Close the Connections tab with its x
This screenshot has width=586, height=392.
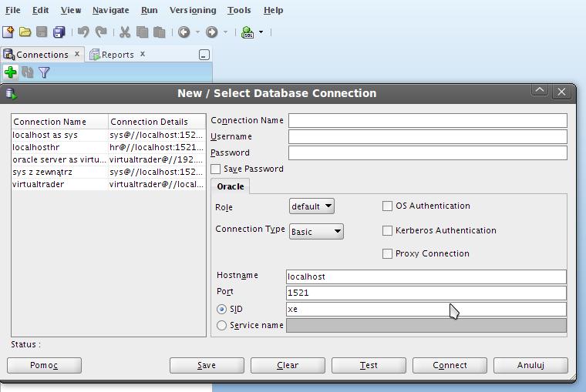(77, 54)
